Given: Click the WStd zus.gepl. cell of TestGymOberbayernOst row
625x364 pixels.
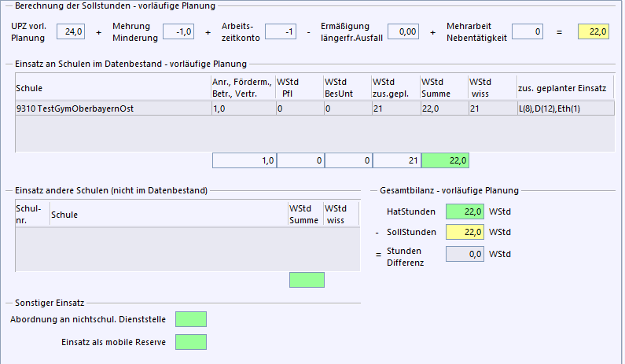Looking at the screenshot, I should coord(396,108).
